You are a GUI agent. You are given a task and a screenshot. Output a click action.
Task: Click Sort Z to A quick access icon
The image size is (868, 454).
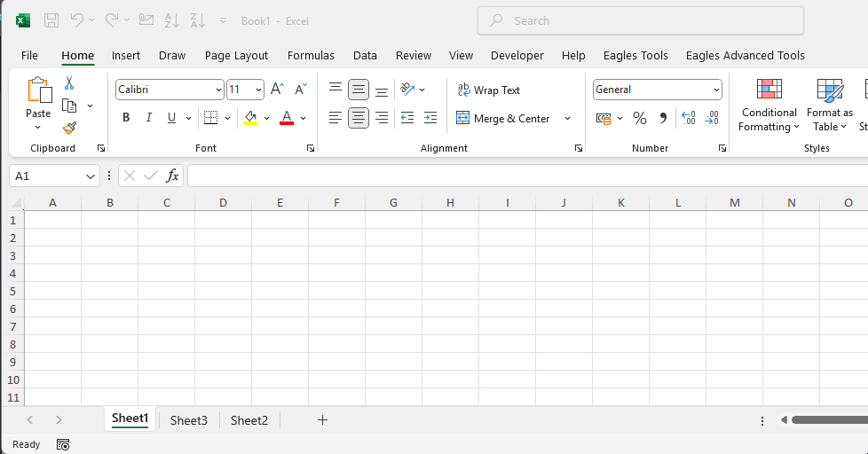(198, 20)
